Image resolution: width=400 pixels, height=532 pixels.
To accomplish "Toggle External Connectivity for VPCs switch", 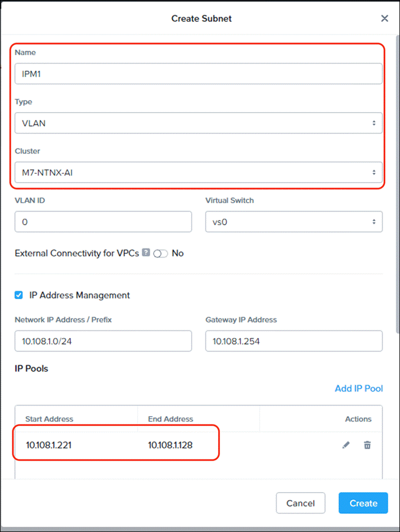I will 160,254.
